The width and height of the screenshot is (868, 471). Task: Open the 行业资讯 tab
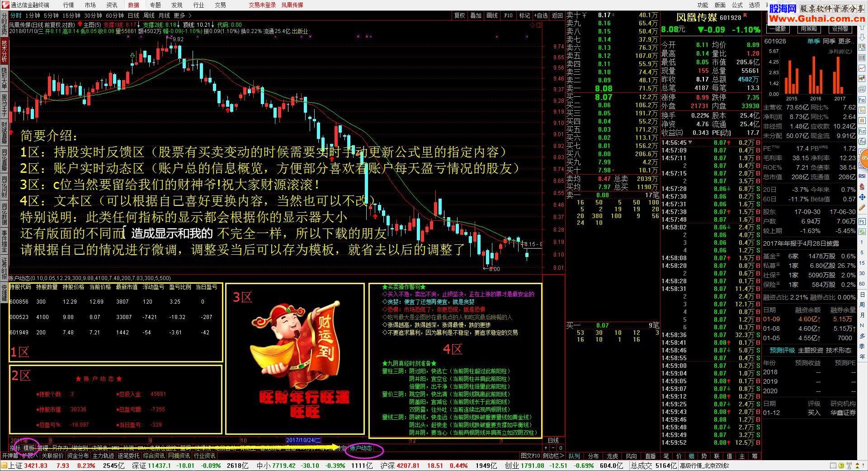click(x=205, y=456)
